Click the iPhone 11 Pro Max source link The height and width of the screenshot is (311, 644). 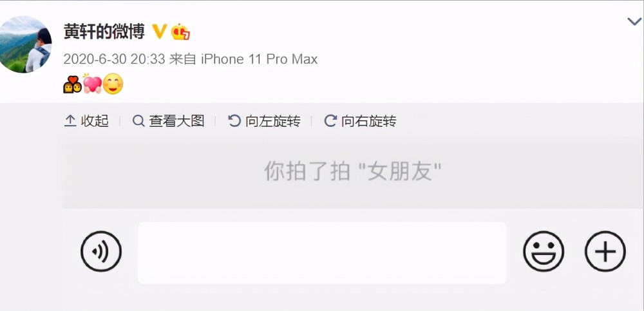pos(259,60)
